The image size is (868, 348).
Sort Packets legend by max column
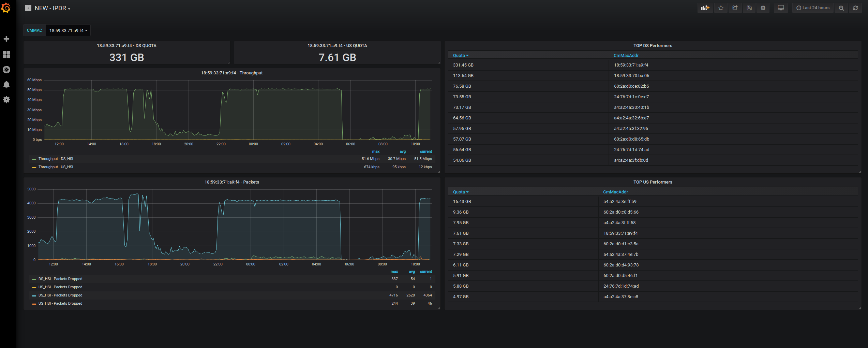coord(394,272)
